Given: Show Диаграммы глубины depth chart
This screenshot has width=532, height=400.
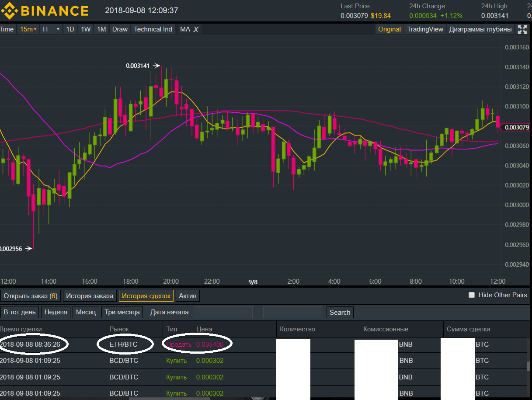Looking at the screenshot, I should pyautogui.click(x=480, y=29).
